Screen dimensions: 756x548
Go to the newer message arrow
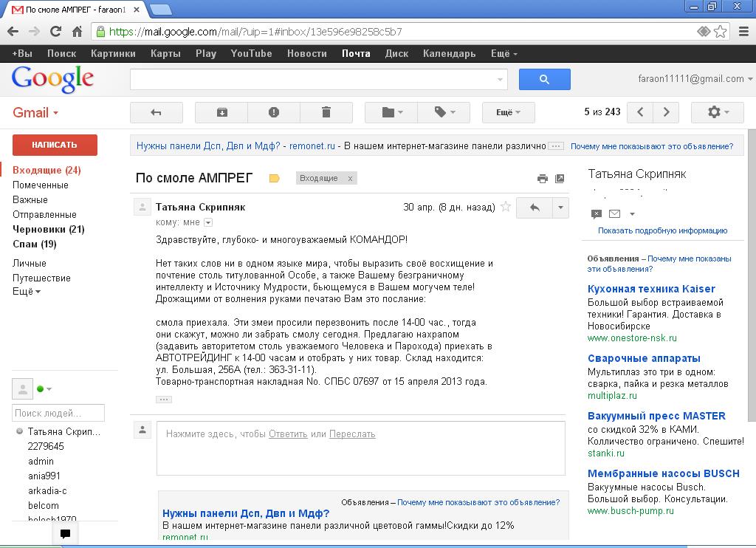pyautogui.click(x=640, y=112)
